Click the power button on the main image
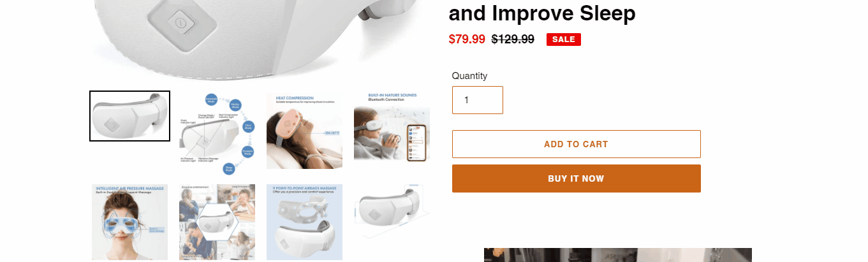The height and width of the screenshot is (262, 868). [x=181, y=23]
